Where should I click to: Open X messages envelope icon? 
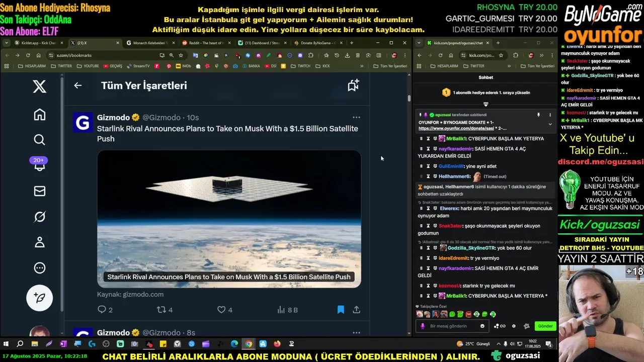point(40,191)
